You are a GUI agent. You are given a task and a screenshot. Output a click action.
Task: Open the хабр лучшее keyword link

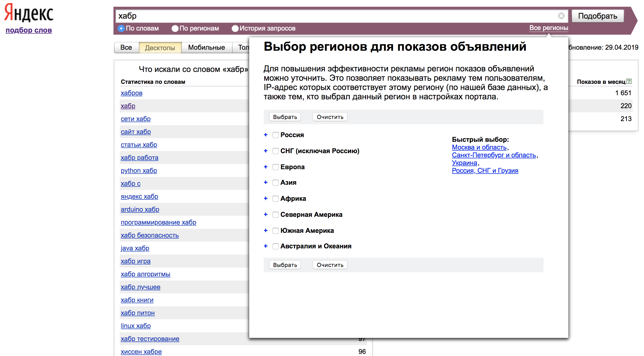coord(141,287)
